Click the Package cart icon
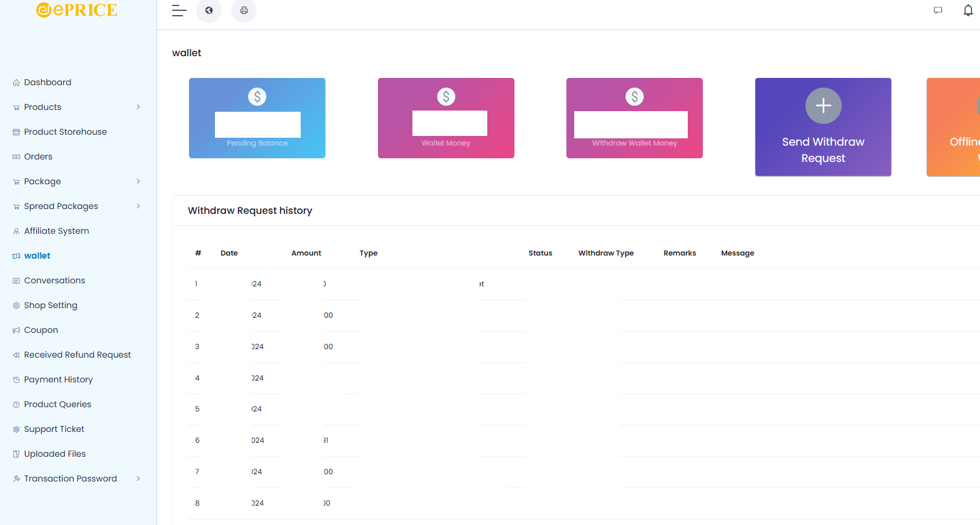 click(16, 182)
